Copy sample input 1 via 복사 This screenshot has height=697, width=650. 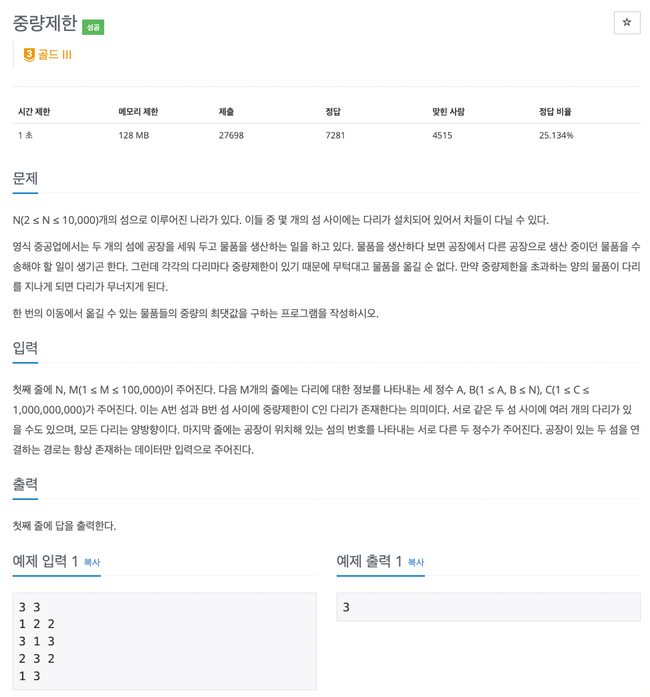[92, 563]
